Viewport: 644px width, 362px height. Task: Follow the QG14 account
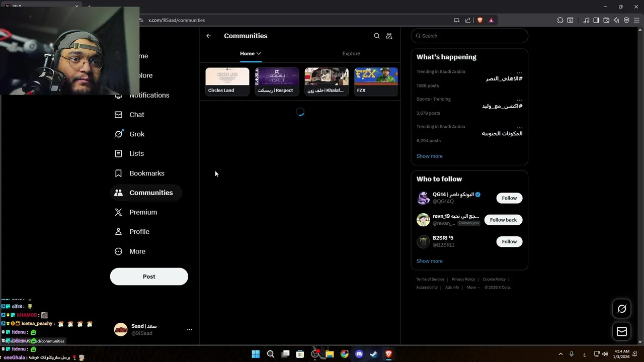pyautogui.click(x=509, y=198)
